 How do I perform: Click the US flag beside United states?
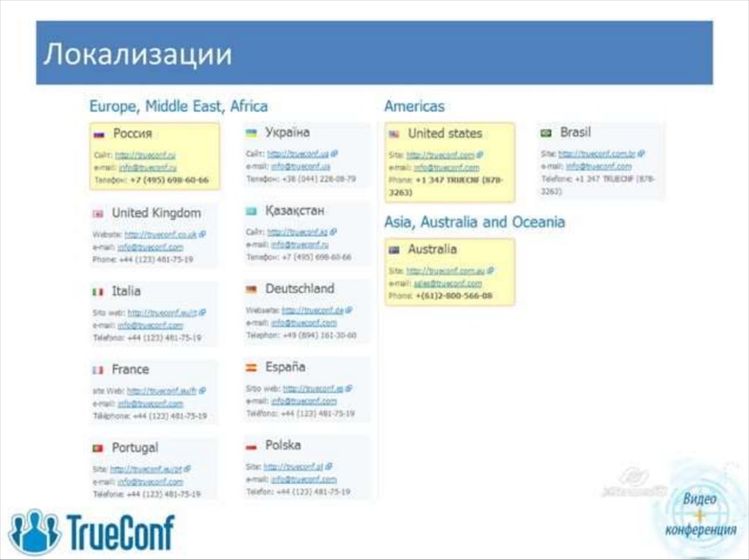click(x=394, y=135)
